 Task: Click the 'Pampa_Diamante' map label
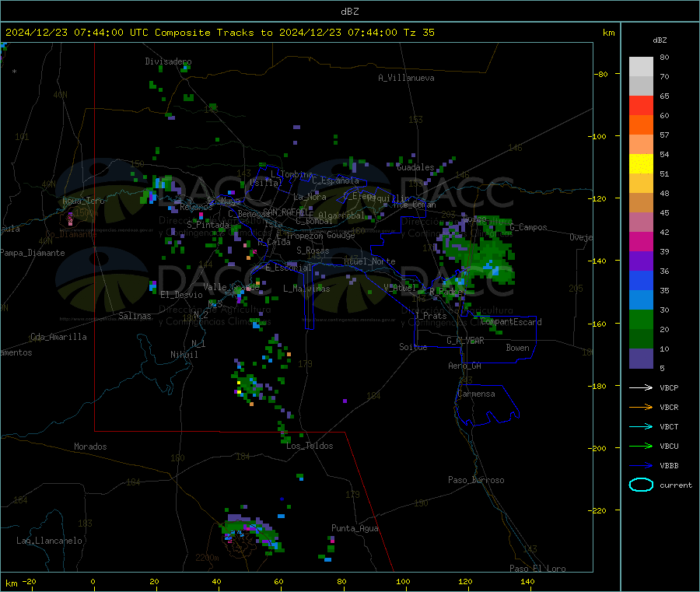pos(33,253)
